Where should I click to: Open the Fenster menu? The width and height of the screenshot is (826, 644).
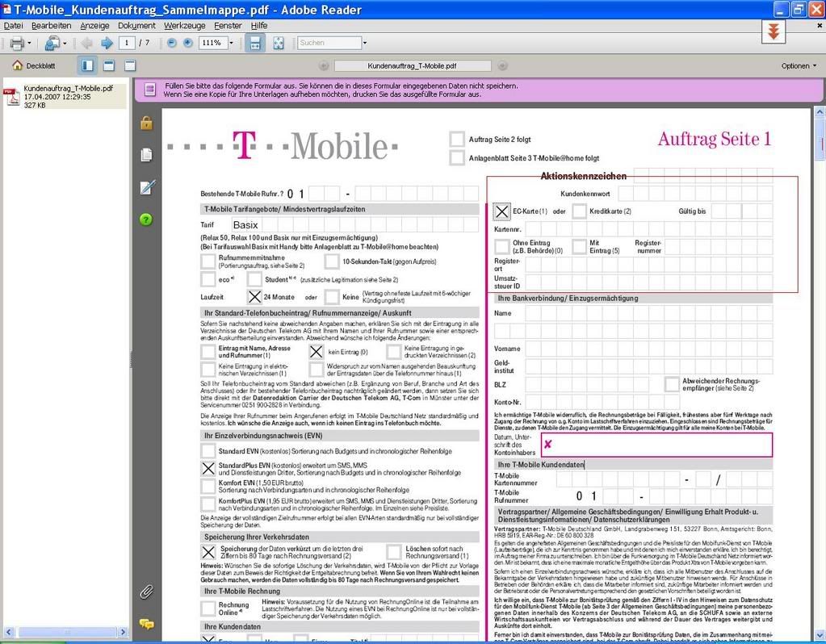[228, 25]
